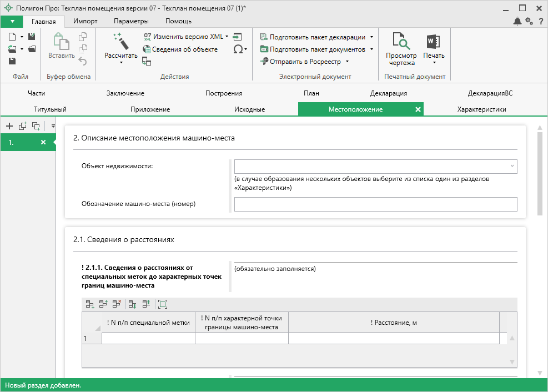Click the Word Печать icon
This screenshot has width=548, height=392.
coord(433,42)
